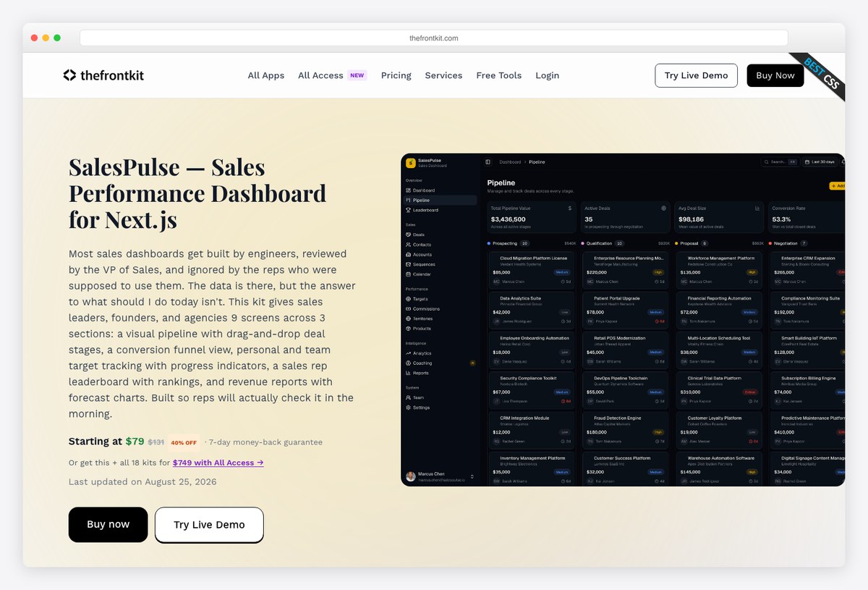Click the BEST CSS corner ribbon
Screen dimensions: 868x590
[x=821, y=75]
